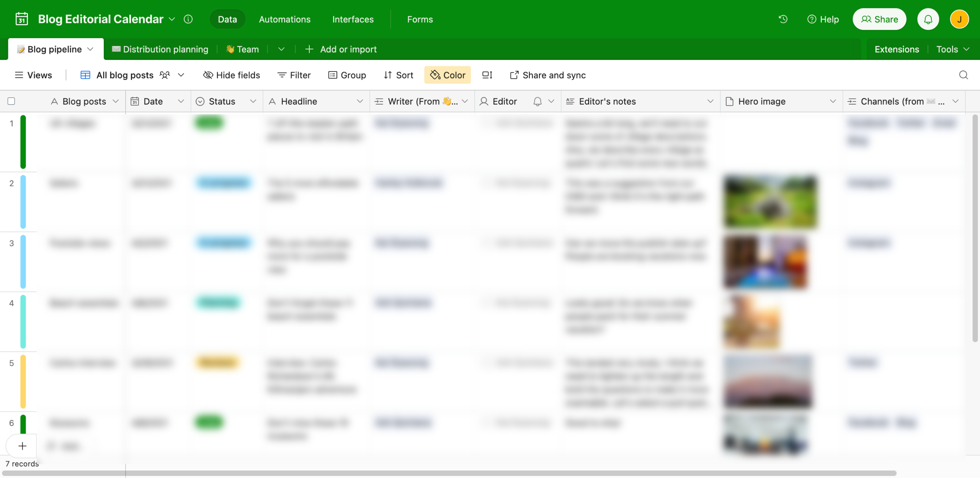Click the Share button
The width and height of the screenshot is (980, 478).
tap(879, 19)
